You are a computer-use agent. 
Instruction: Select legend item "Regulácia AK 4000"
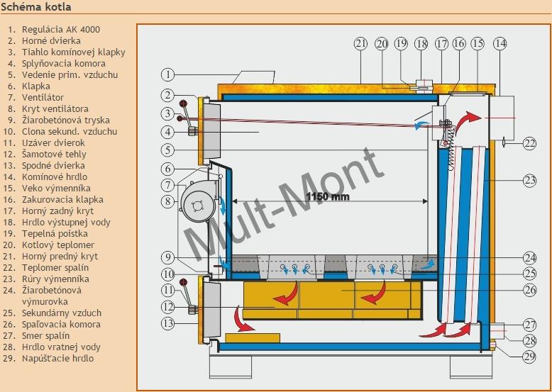(x=61, y=29)
